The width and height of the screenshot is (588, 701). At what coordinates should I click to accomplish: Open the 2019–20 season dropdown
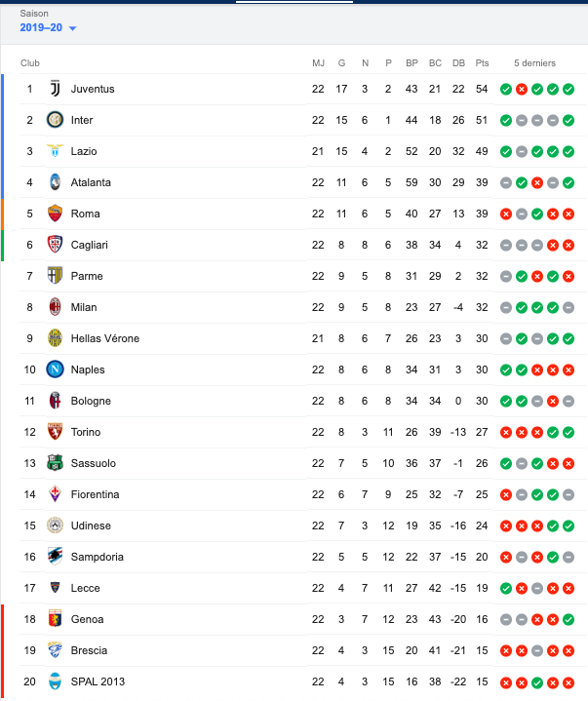[48, 27]
